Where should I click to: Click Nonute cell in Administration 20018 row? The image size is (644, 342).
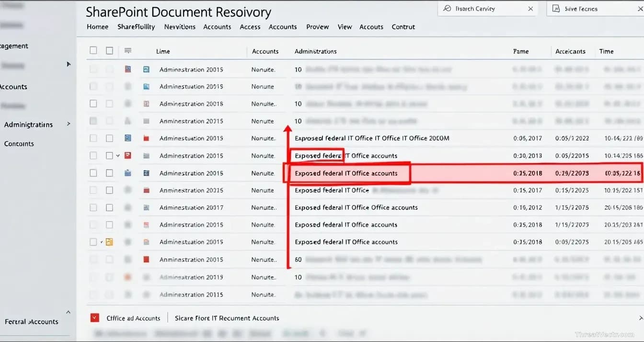point(263,104)
